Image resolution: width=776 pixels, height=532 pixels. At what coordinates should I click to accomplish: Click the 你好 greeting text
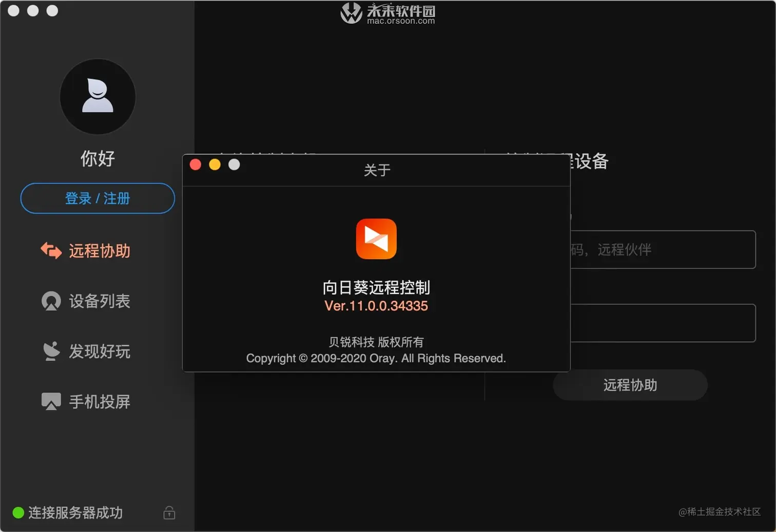point(98,159)
